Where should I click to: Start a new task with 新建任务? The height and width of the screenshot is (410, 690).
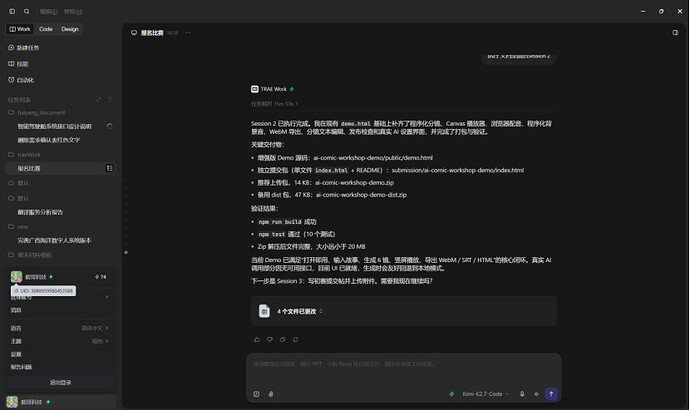coord(24,48)
